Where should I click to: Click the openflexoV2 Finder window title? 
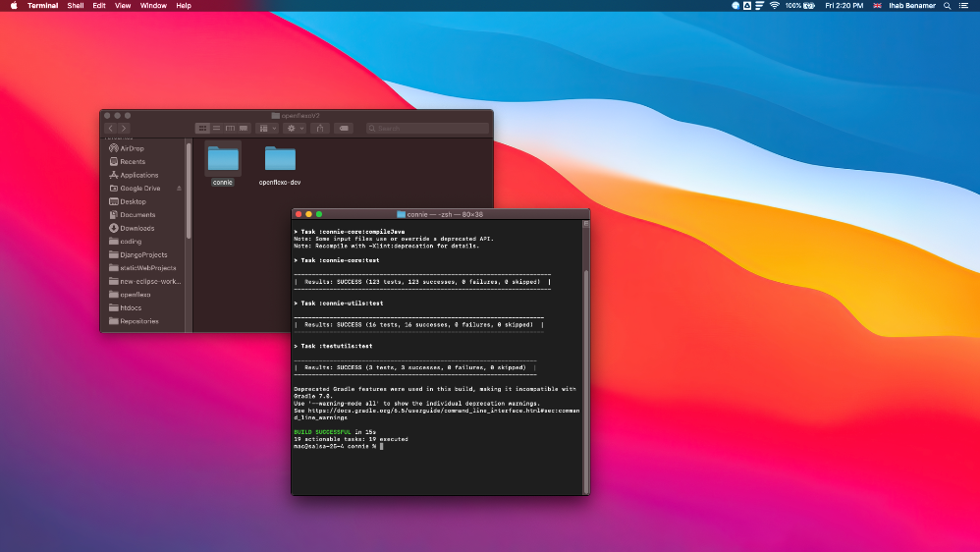(x=296, y=116)
